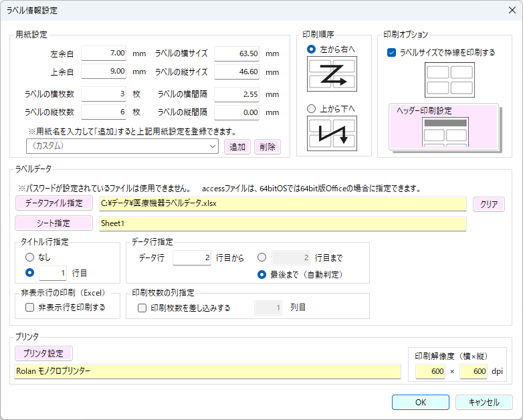This screenshot has width=523, height=420.
Task: Click the ラベルの横枚数 field
Action: [x=104, y=94]
